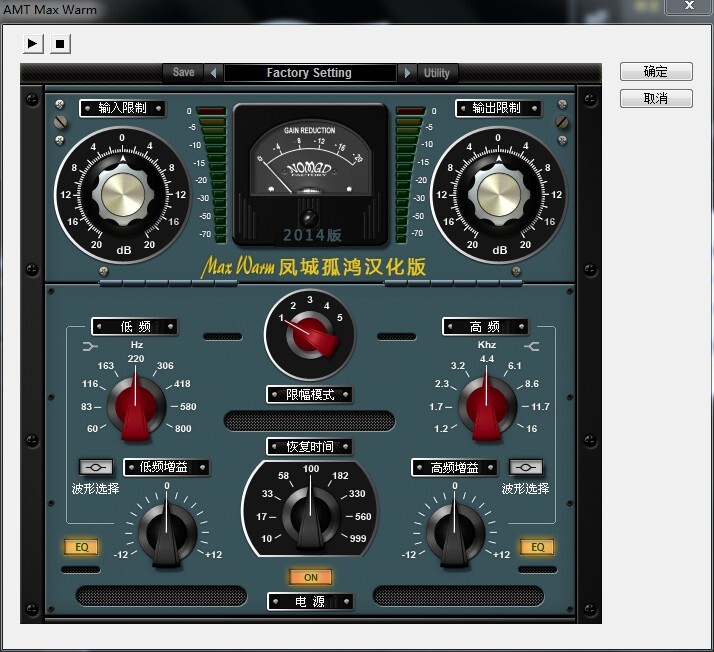This screenshot has height=652, width=714.
Task: Toggle the low-frequency 波形选择 shape switch
Action: click(96, 467)
